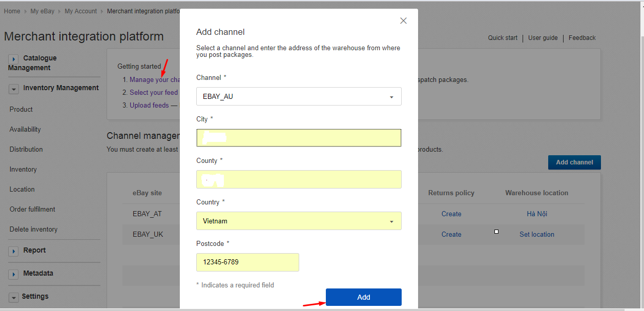
Task: Click the Returns policy column header
Action: (x=451, y=193)
